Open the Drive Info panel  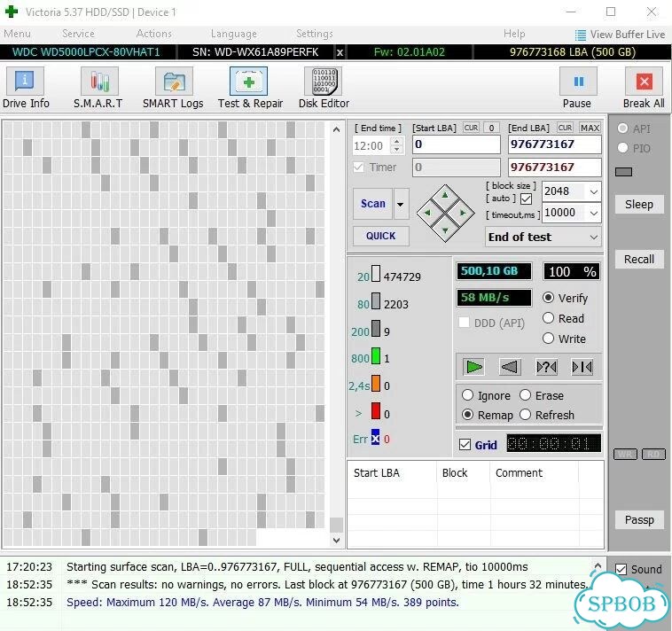click(x=26, y=88)
